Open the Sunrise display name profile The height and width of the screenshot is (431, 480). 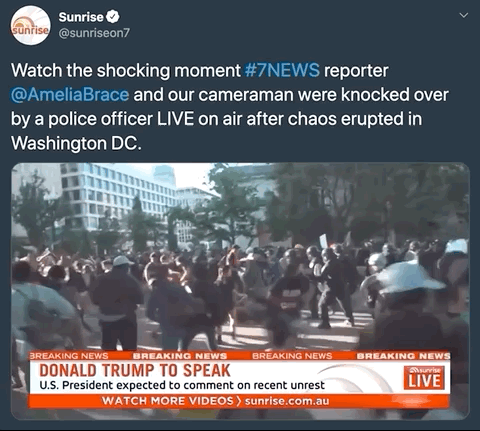(81, 17)
